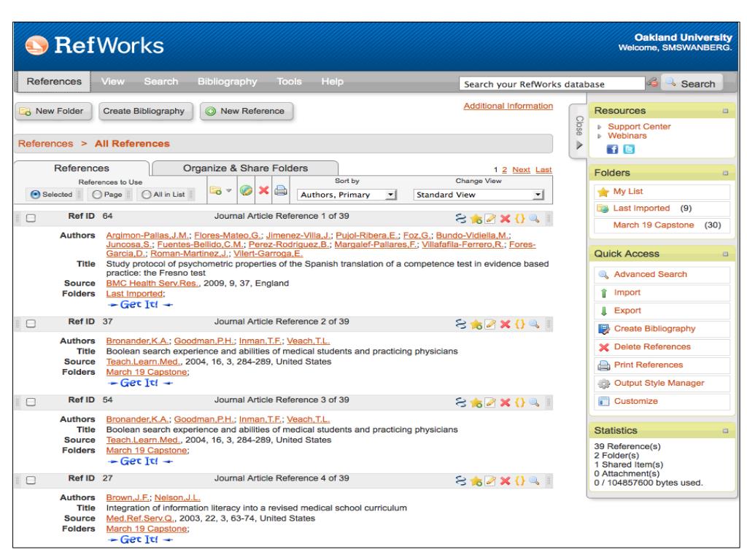Click the link icon for Ref ID 64

461,218
